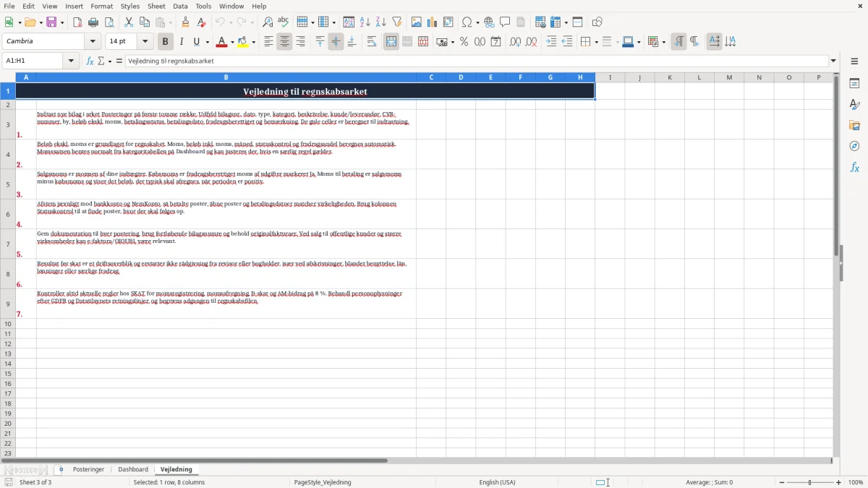Open the sidebar Gallery panel
Image resolution: width=868 pixels, height=488 pixels.
coord(854,126)
